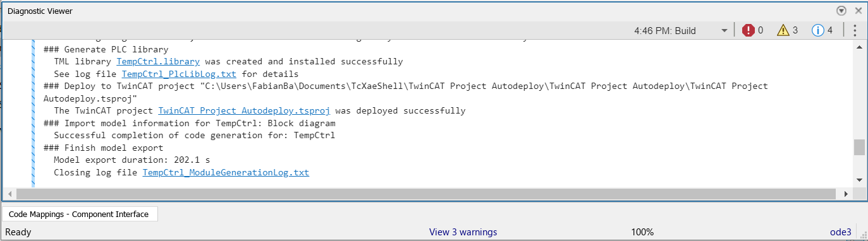Image resolution: width=868 pixels, height=241 pixels.
Task: Click the scroll down arrow of vertical scrollbar
Action: click(x=859, y=180)
